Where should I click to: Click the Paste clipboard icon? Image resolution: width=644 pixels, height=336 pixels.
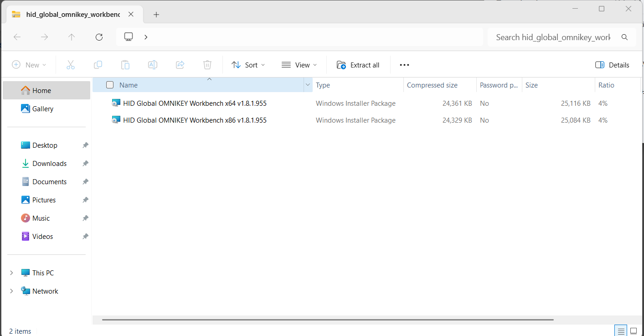(125, 65)
